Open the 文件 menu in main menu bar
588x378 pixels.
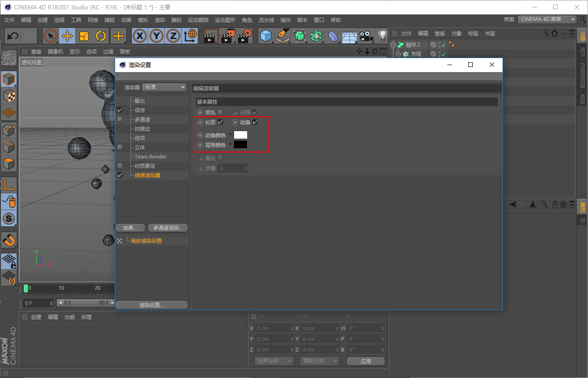9,20
